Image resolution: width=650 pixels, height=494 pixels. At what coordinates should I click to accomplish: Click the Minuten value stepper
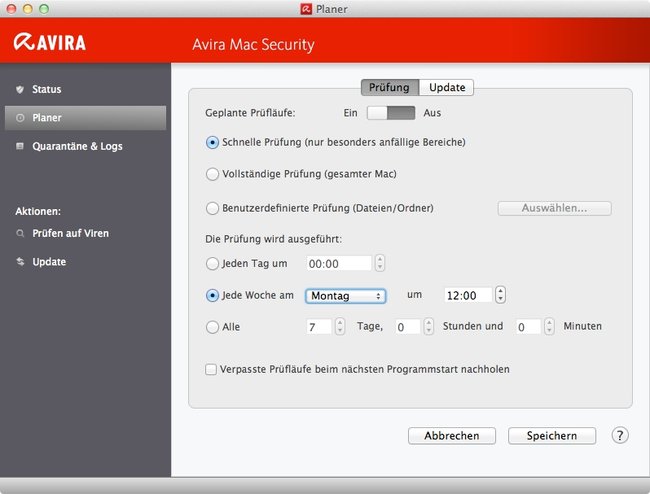point(549,327)
